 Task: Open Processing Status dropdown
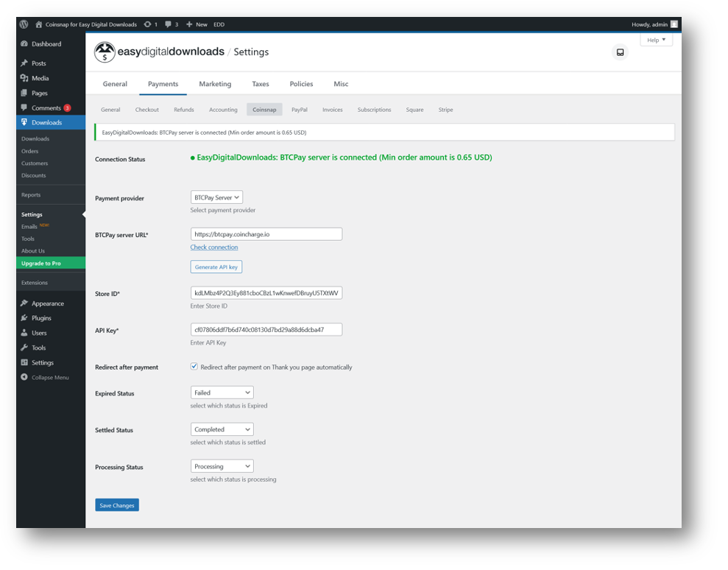click(222, 466)
